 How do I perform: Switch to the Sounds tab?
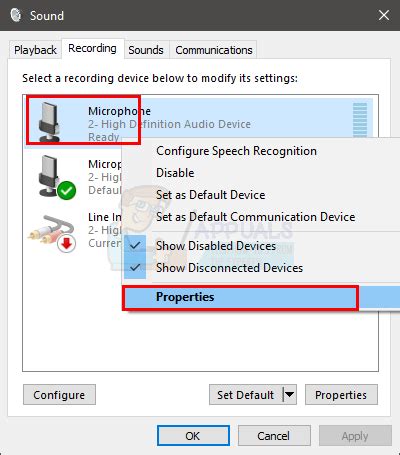tap(146, 50)
